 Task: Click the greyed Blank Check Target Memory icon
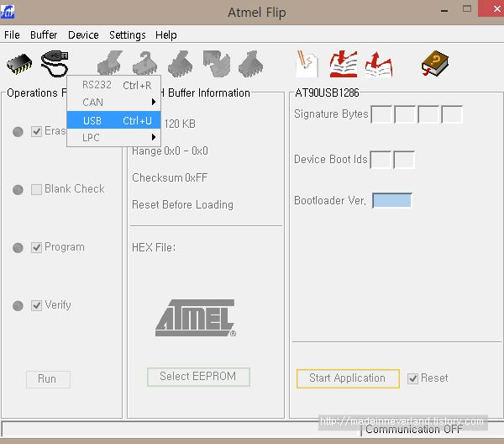[145, 63]
